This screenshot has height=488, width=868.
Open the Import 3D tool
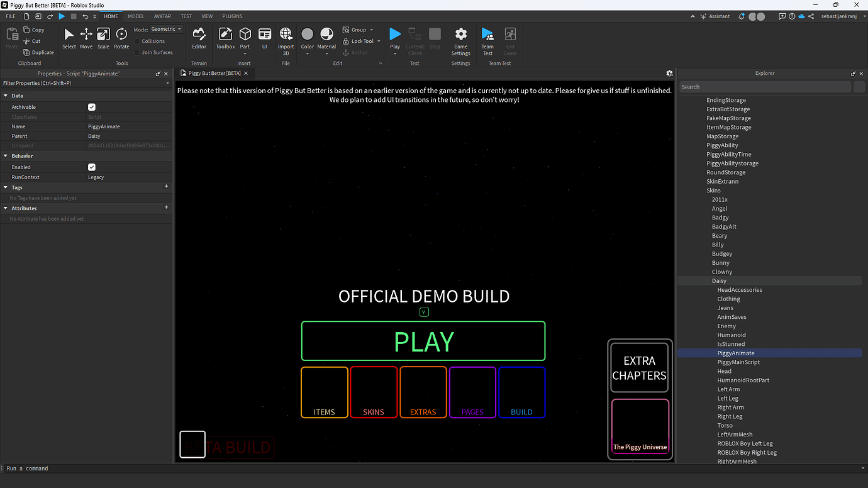pyautogui.click(x=286, y=38)
